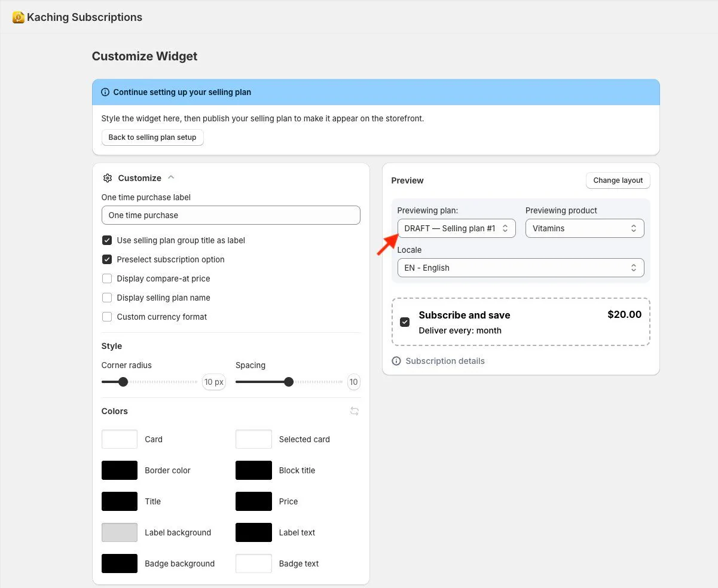Viewport: 718px width, 588px height.
Task: Toggle the Subscribe and save preview checkbox
Action: [x=405, y=322]
